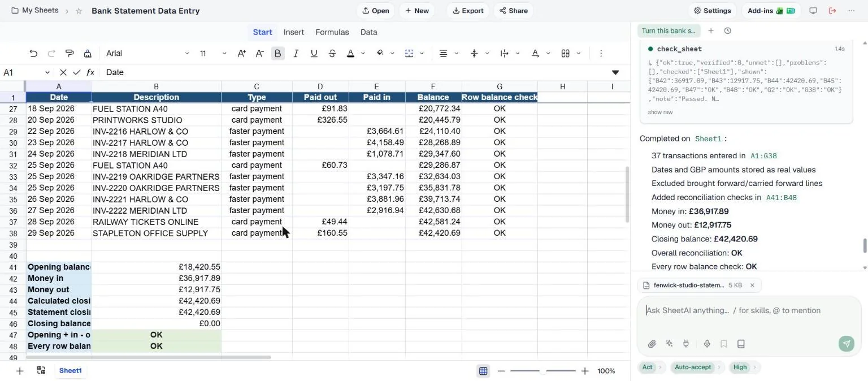Image resolution: width=868 pixels, height=381 pixels.
Task: Confirm formula entry with the checkmark
Action: click(77, 72)
